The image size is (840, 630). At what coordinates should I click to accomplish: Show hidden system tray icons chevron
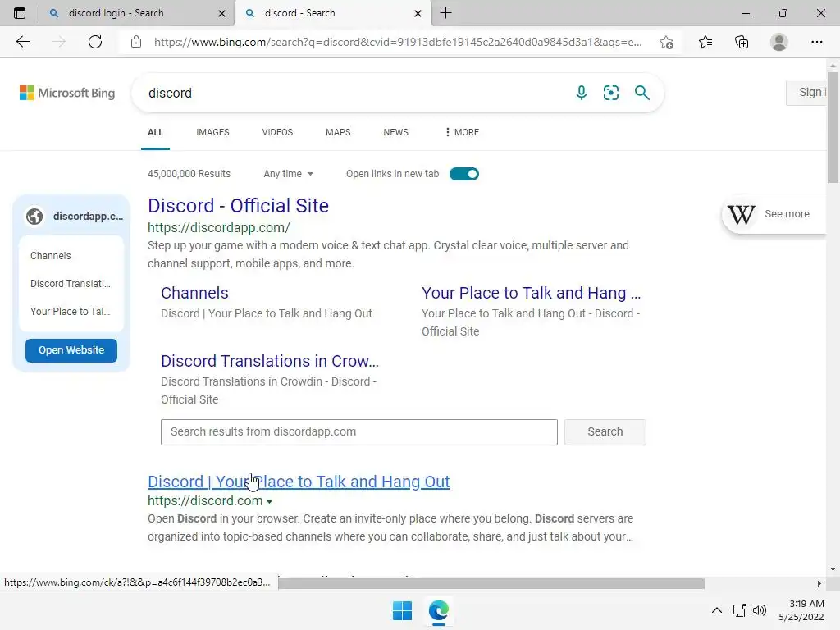tap(716, 610)
